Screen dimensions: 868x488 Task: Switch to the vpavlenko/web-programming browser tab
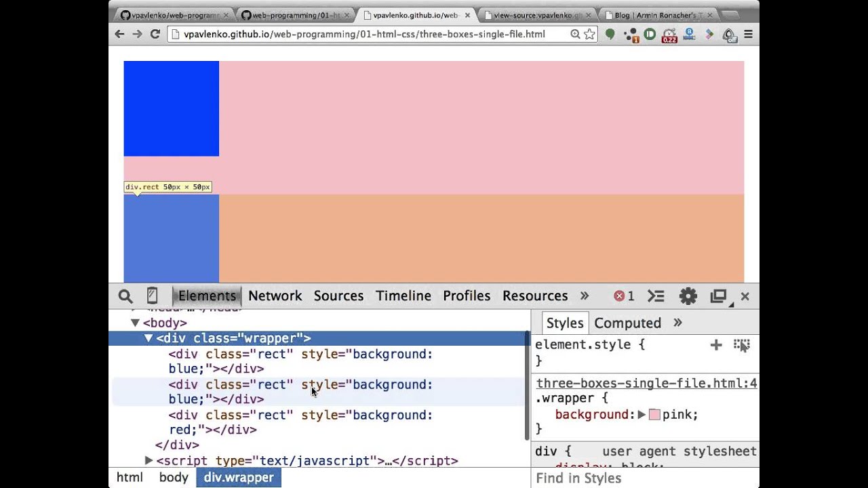click(174, 15)
